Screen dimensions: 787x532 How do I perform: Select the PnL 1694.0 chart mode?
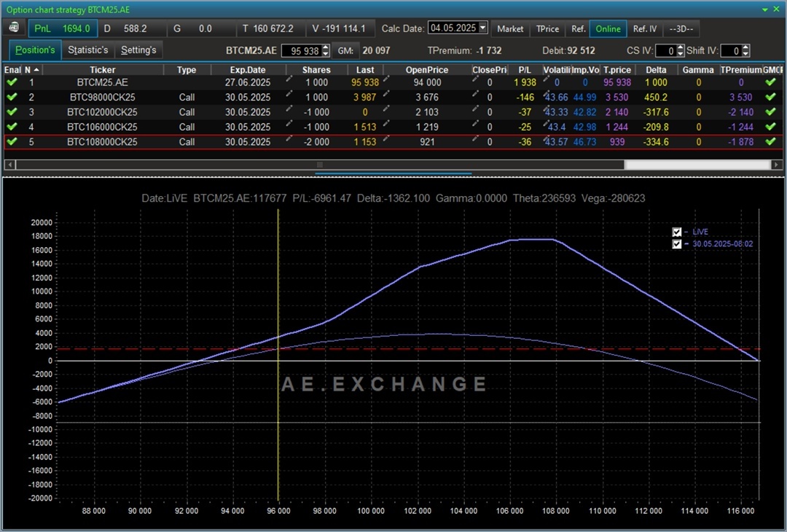pyautogui.click(x=62, y=28)
